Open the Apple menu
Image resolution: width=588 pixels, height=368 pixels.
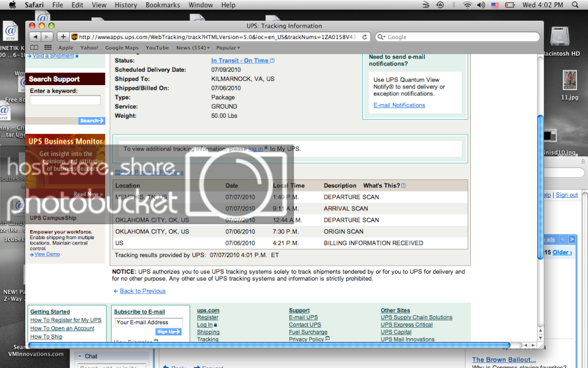[13, 5]
